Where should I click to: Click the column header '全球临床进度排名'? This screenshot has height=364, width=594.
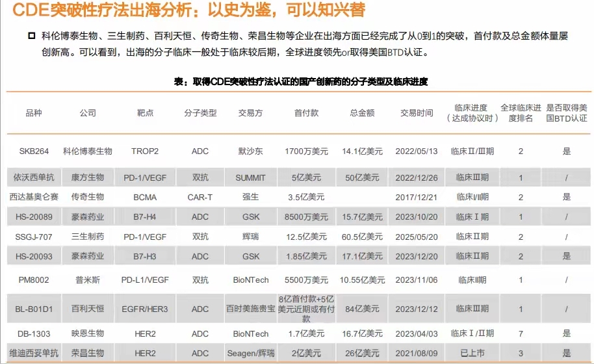[x=521, y=113]
